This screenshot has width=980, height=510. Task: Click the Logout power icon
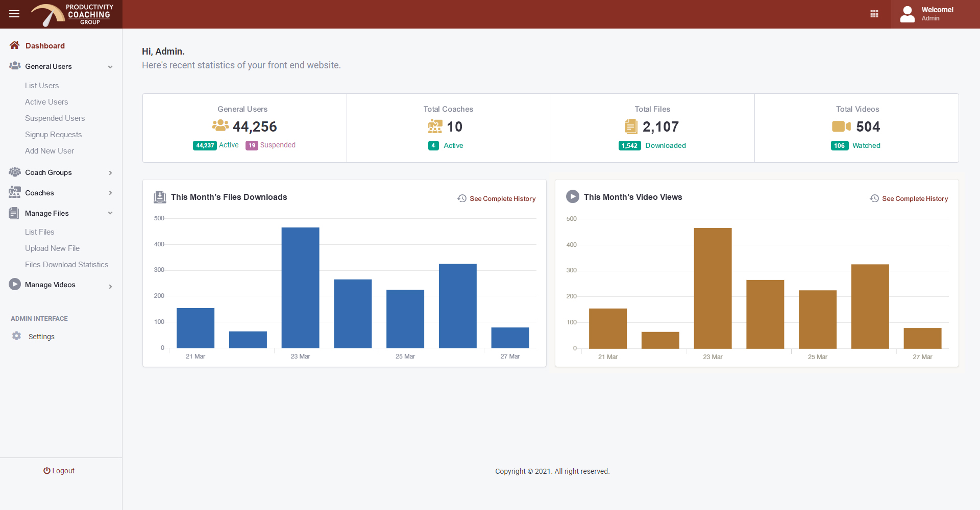tap(47, 471)
